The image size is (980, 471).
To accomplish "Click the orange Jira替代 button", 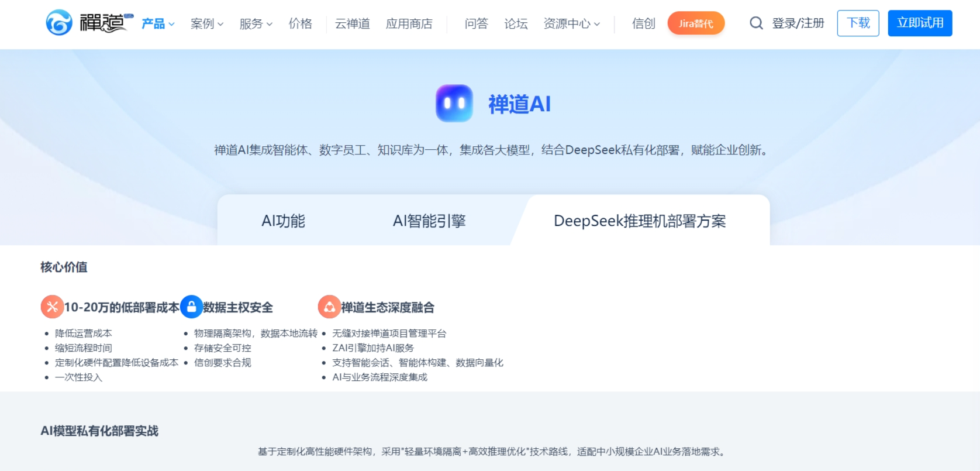I will (x=696, y=23).
